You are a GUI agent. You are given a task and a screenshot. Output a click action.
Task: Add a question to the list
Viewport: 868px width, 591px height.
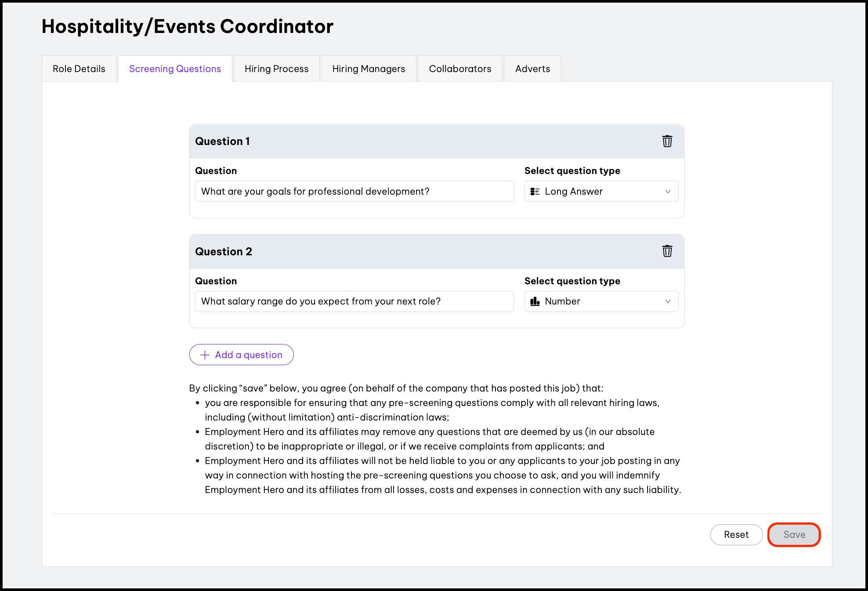click(242, 355)
